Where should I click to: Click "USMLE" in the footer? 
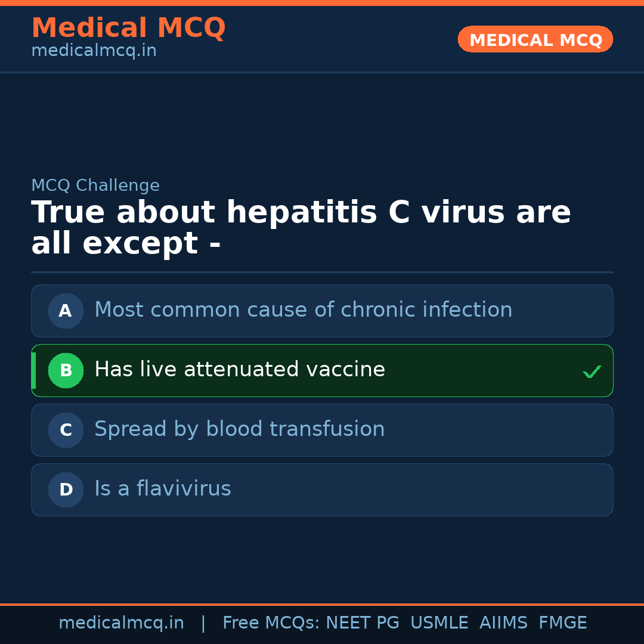(x=439, y=623)
